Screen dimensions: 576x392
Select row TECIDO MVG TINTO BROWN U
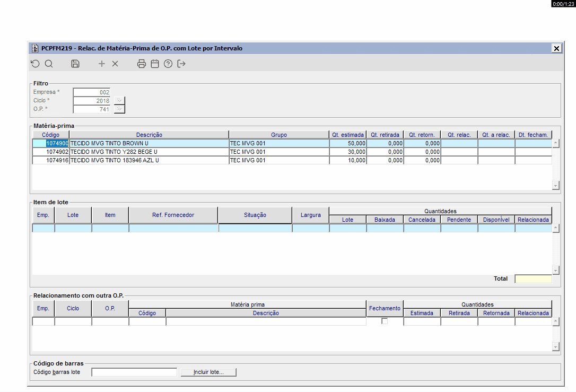click(x=292, y=143)
